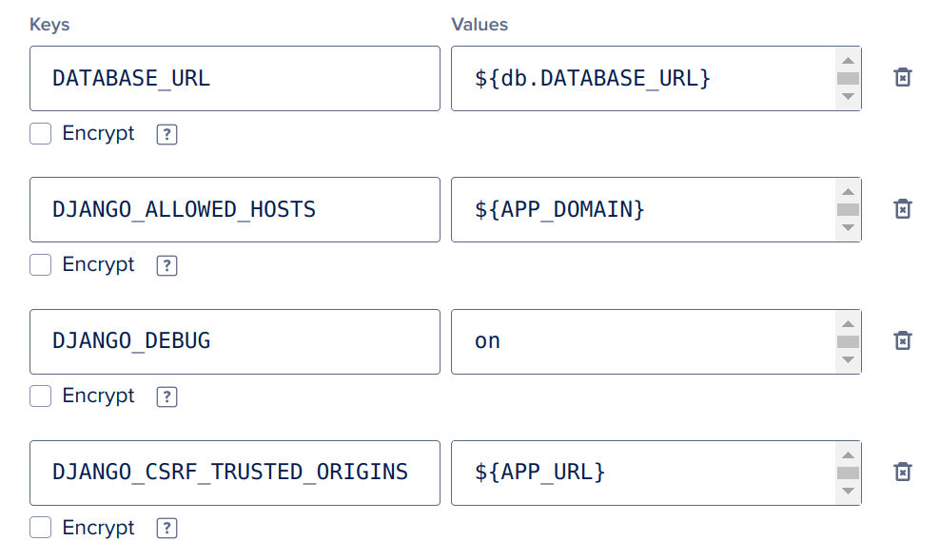Toggle Encrypt for DJANGO_CSRF_TRUSTED_ORIGINS
This screenshot has height=560, width=940.
(41, 528)
